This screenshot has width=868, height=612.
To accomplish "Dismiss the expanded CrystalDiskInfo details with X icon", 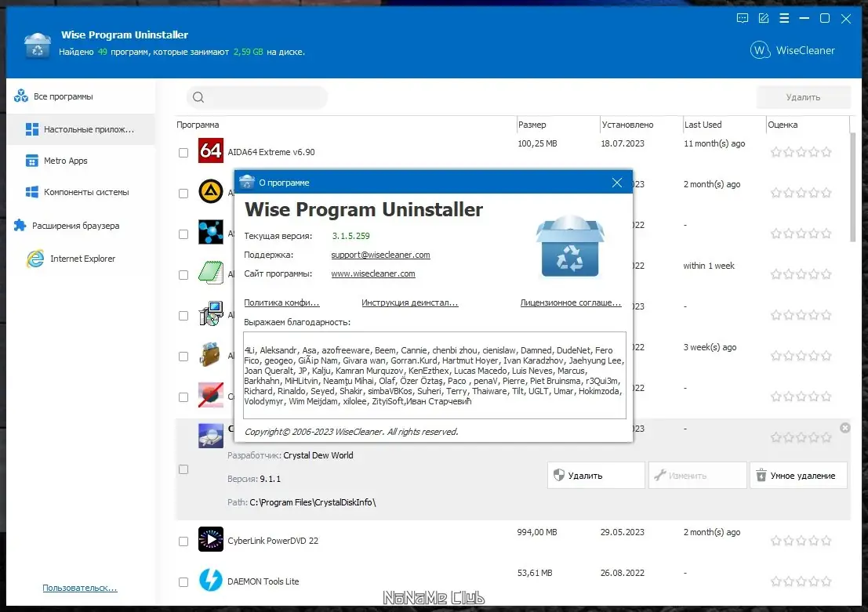I will click(844, 428).
